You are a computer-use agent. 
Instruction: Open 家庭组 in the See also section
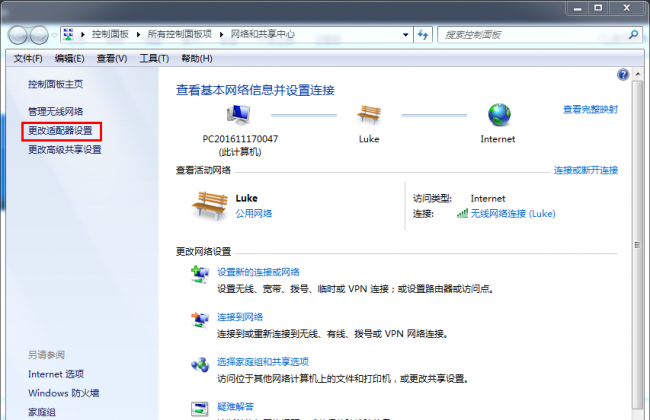click(x=42, y=412)
